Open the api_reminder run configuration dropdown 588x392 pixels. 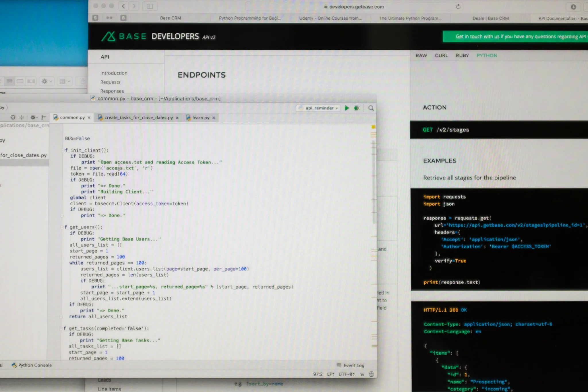click(319, 108)
